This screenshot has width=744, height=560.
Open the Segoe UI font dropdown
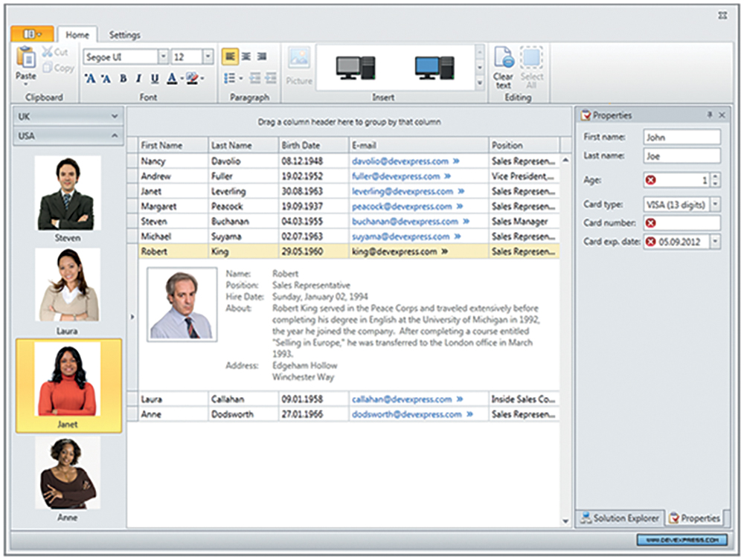[163, 57]
